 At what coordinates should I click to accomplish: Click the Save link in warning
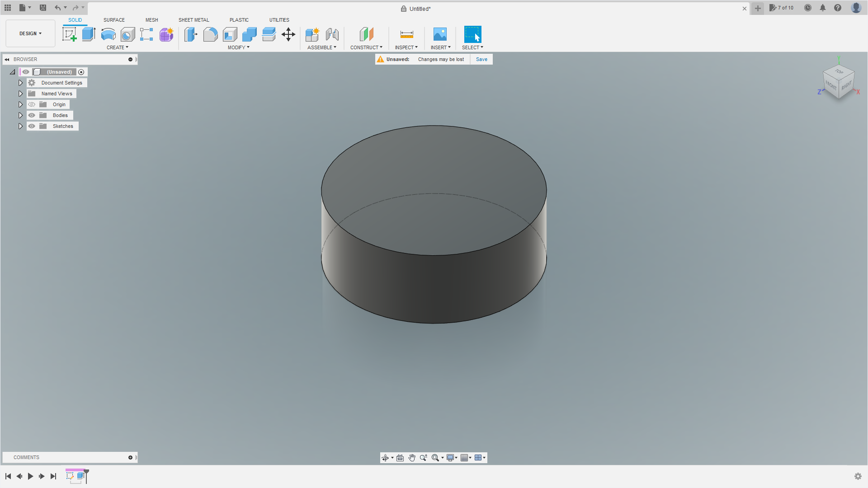click(x=481, y=59)
